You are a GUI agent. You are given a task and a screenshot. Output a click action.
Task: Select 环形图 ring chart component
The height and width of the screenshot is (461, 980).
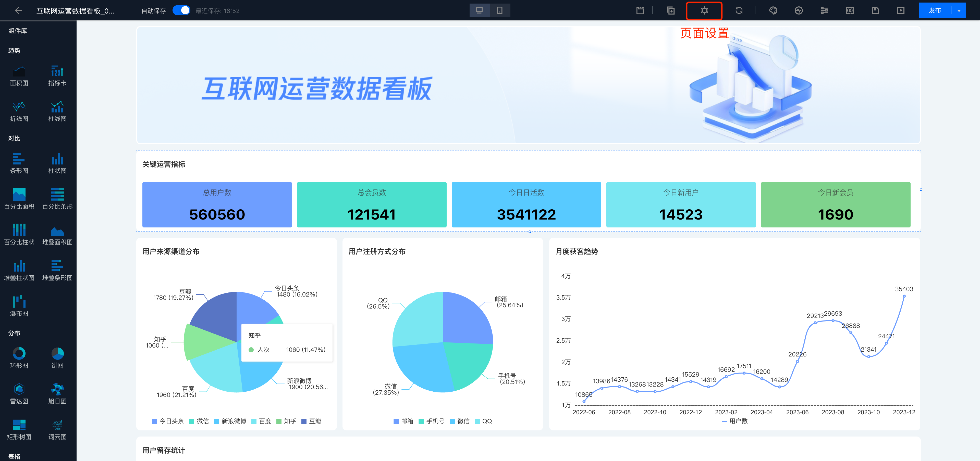[19, 358]
